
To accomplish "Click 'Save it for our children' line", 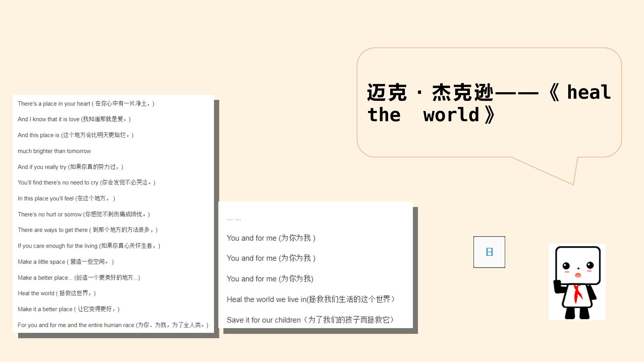I will pos(310,320).
